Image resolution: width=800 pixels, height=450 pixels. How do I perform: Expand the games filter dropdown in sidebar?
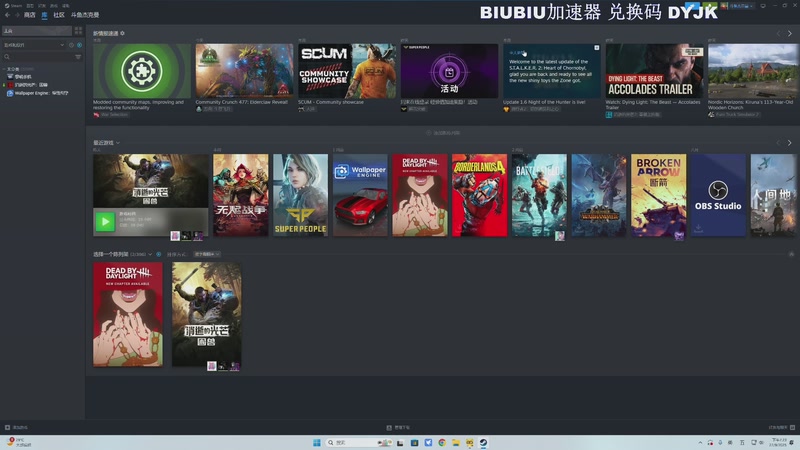(x=34, y=45)
